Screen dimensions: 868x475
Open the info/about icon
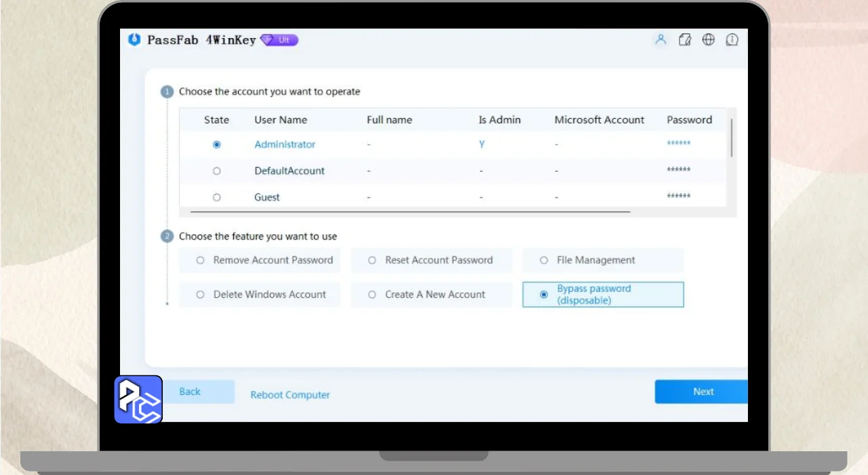[732, 39]
